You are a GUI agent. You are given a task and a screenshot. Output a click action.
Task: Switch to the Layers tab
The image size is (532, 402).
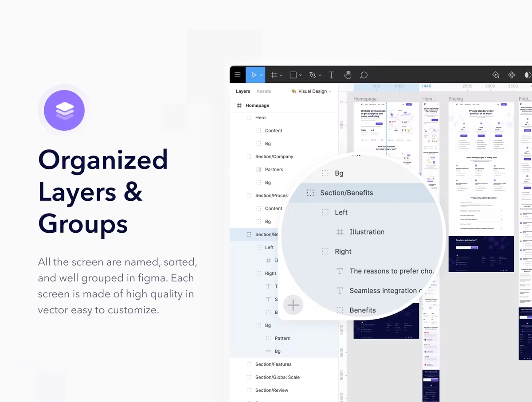pos(243,91)
